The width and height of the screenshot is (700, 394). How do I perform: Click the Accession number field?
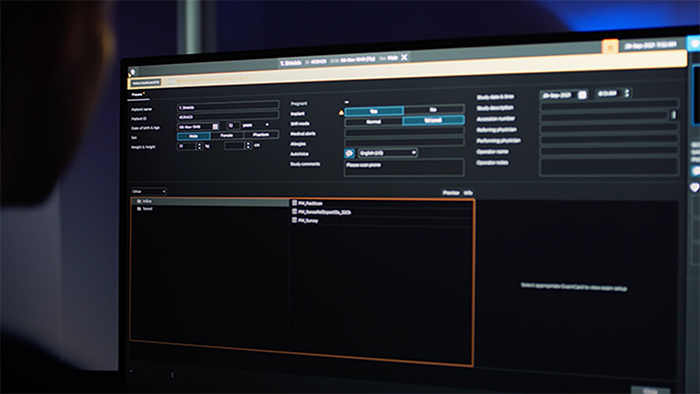tap(604, 116)
